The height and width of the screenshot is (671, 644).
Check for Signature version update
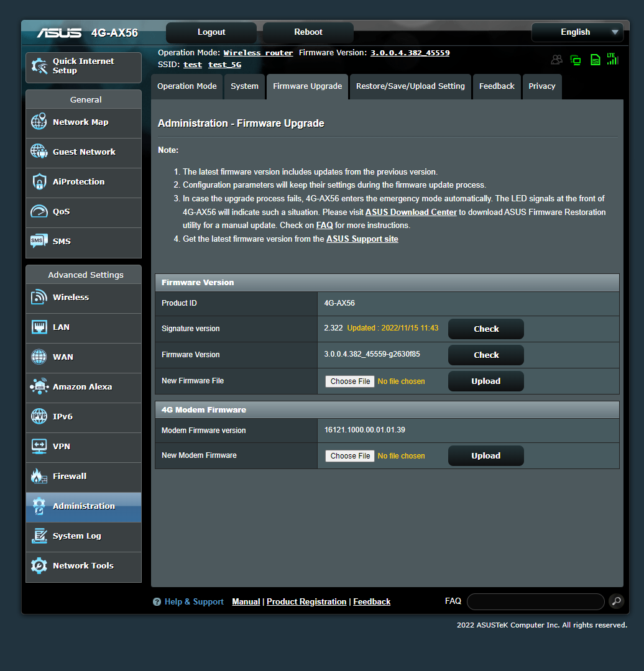486,329
